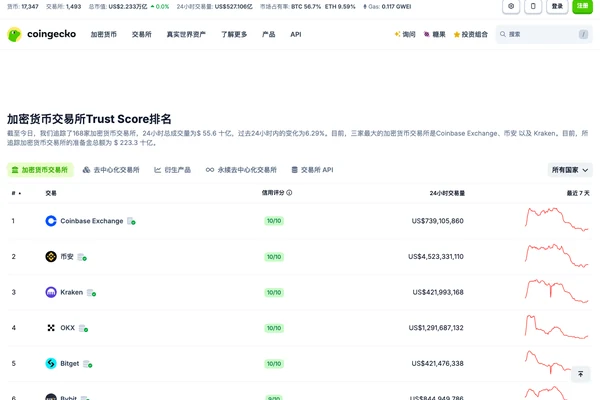Click the 总市值 US$2.233万亿 stat
Viewport: 600px width, 400px height.
click(118, 7)
